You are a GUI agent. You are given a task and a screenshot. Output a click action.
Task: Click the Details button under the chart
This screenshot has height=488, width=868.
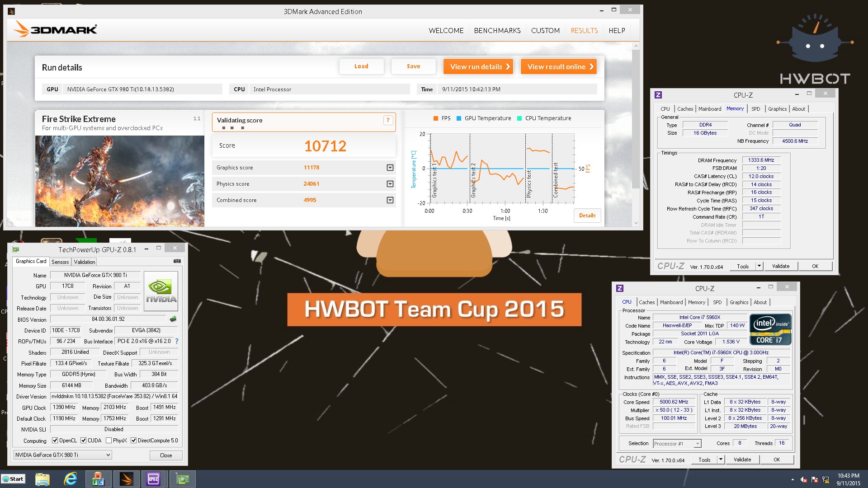[x=587, y=216]
